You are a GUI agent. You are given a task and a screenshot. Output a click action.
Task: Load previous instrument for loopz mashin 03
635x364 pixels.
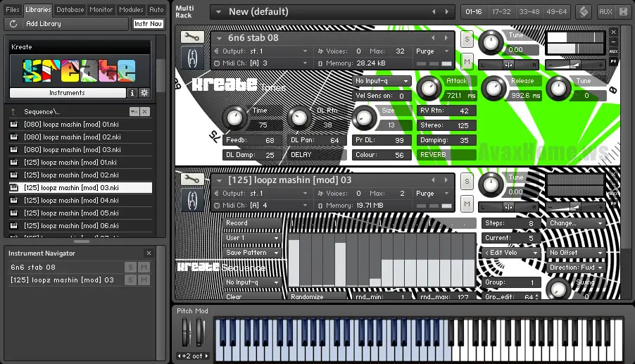tap(433, 180)
